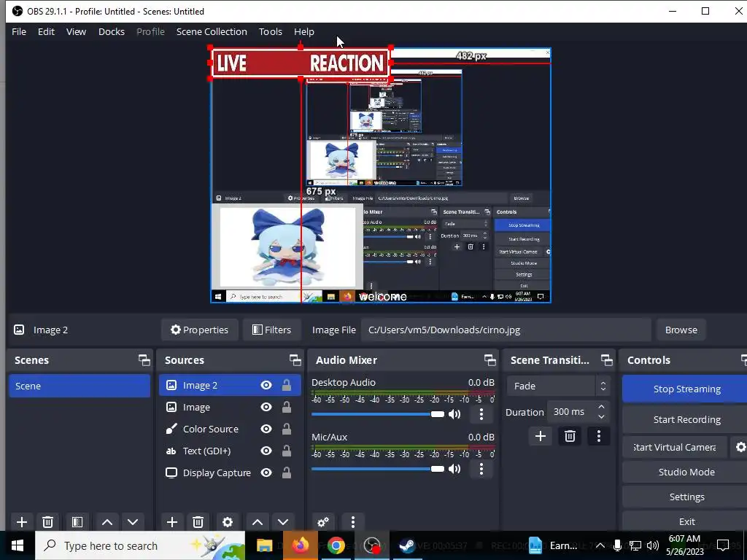
Task: Add a new source with plus icon
Action: 172,522
